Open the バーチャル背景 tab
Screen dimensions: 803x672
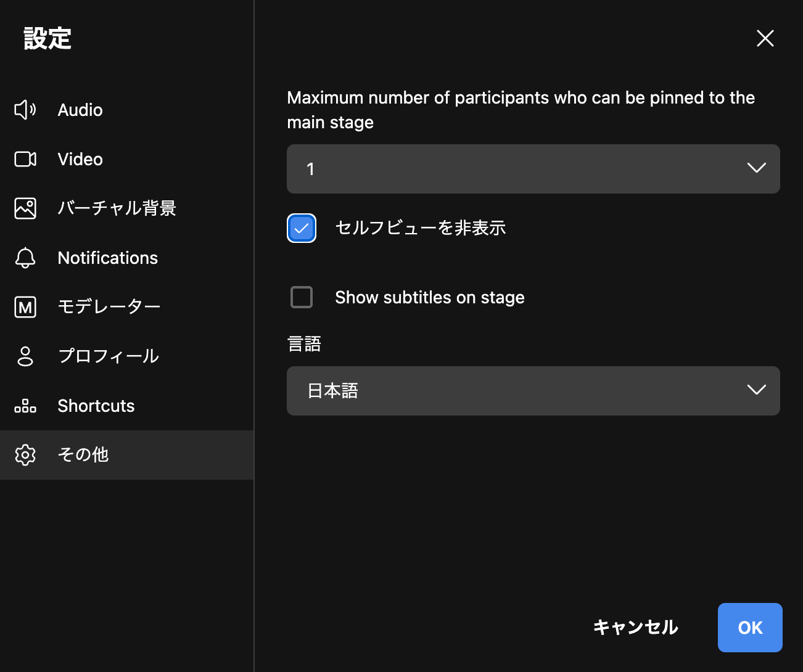tap(126, 208)
